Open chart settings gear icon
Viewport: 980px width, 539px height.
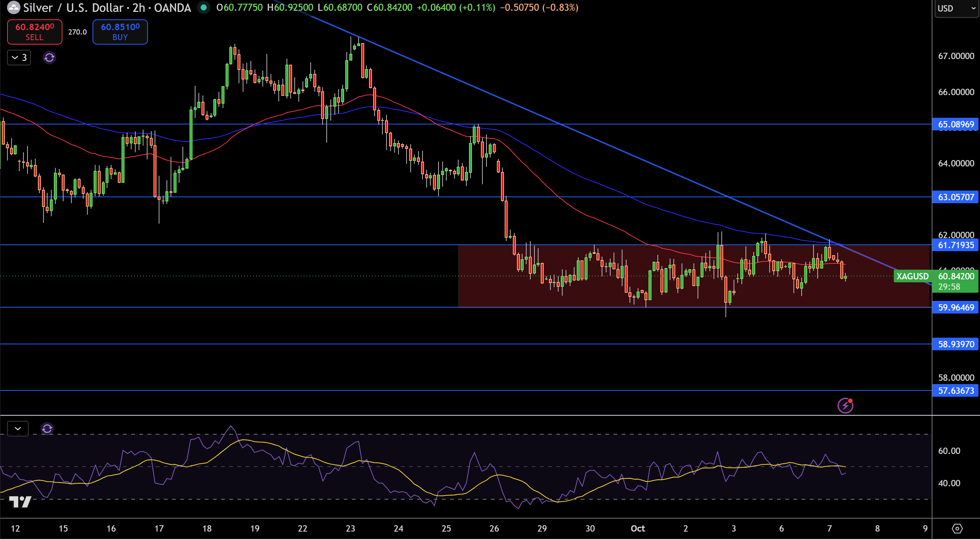[x=957, y=528]
